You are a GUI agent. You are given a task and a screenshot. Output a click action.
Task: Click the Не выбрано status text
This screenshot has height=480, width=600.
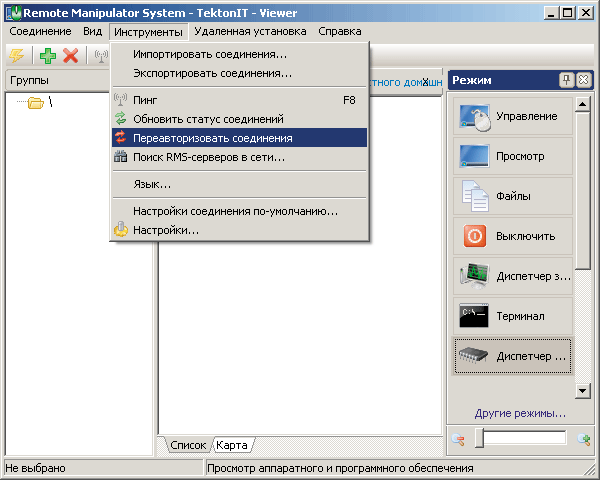(35, 468)
